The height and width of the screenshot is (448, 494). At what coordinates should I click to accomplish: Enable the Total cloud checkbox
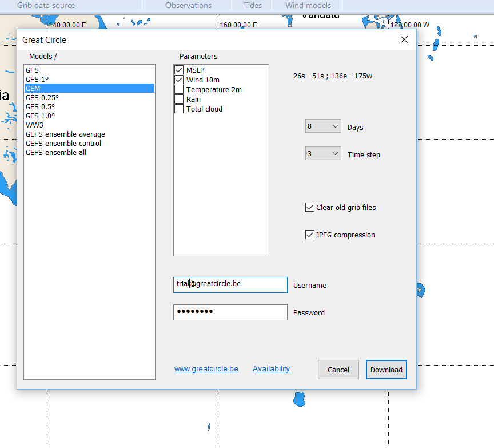tap(179, 109)
